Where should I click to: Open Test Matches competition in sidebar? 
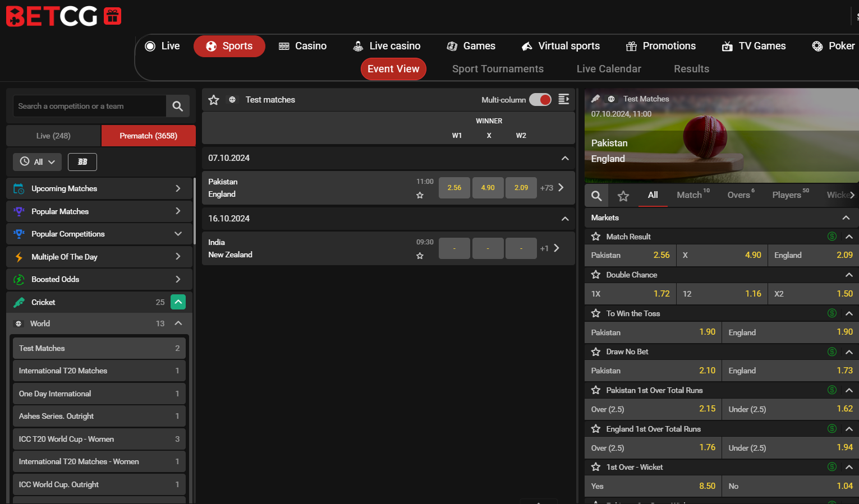tap(99, 348)
